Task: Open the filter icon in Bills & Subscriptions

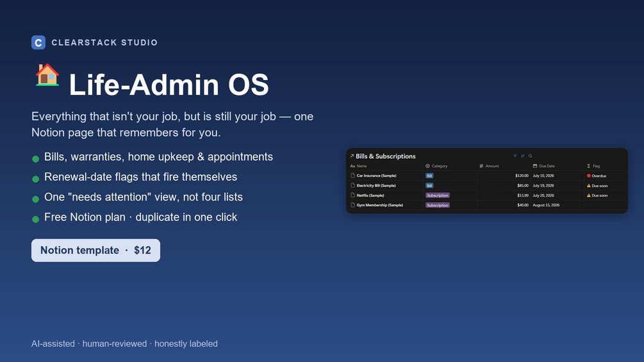Action: pyautogui.click(x=515, y=156)
